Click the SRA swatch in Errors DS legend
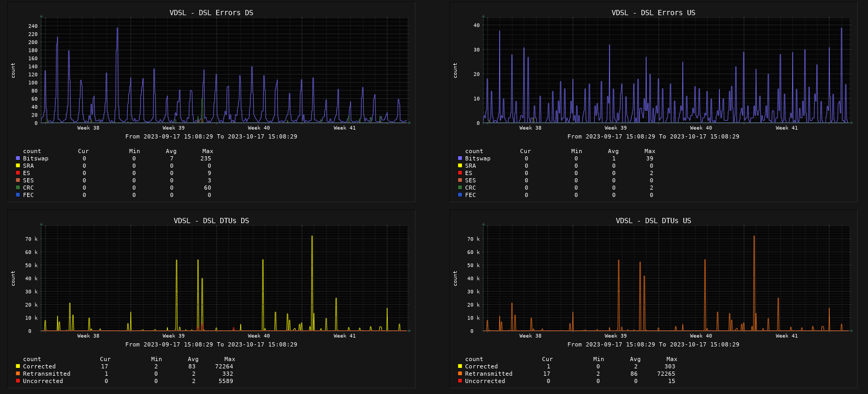This screenshot has height=394, width=868. pos(18,165)
